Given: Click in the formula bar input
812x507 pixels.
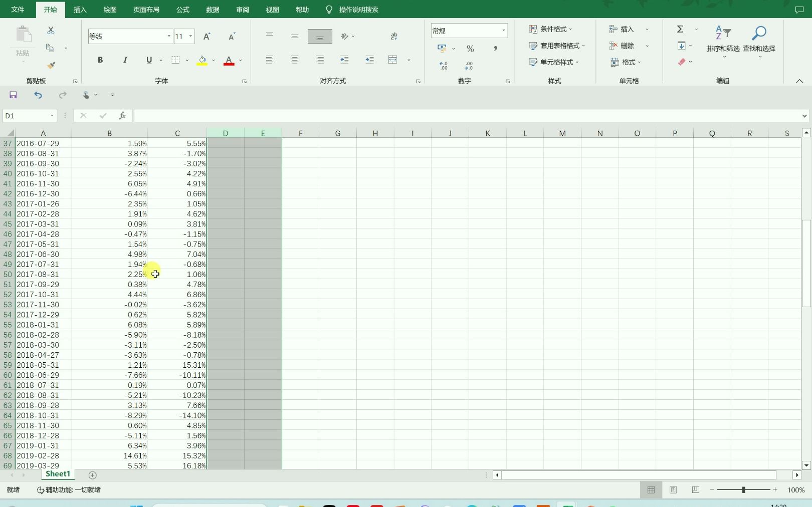Looking at the screenshot, I should (x=467, y=116).
